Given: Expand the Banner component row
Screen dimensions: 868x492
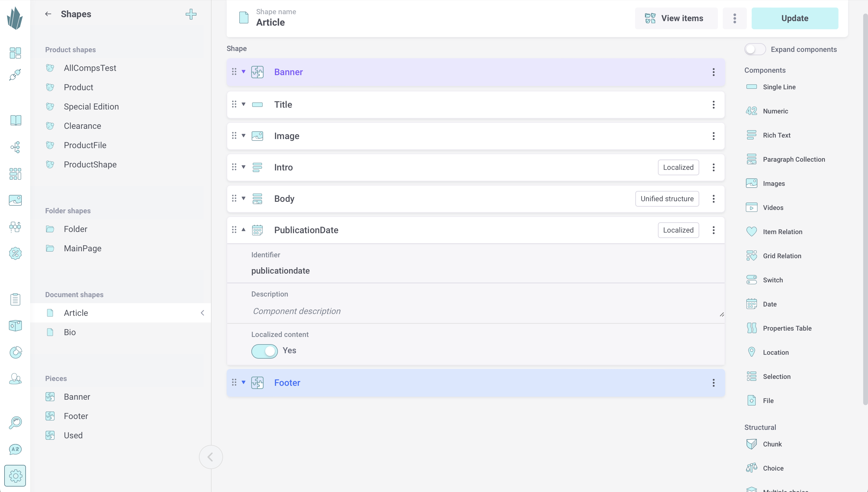Looking at the screenshot, I should [x=243, y=72].
